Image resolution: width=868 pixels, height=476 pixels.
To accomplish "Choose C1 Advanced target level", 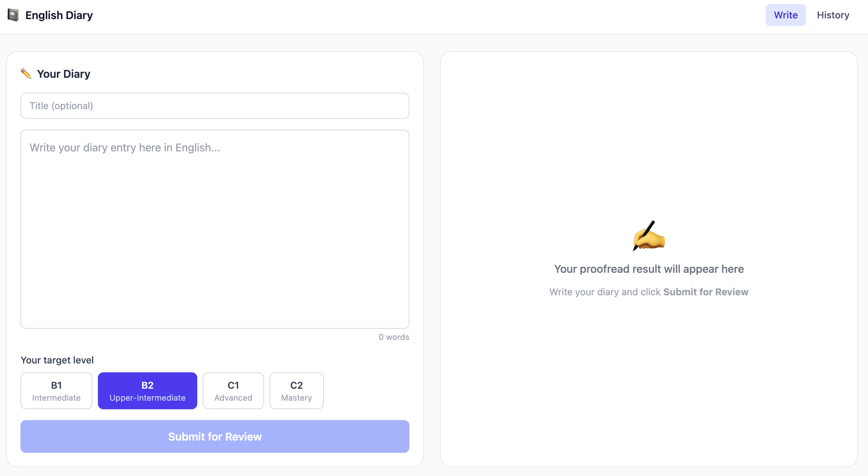I will 233,390.
